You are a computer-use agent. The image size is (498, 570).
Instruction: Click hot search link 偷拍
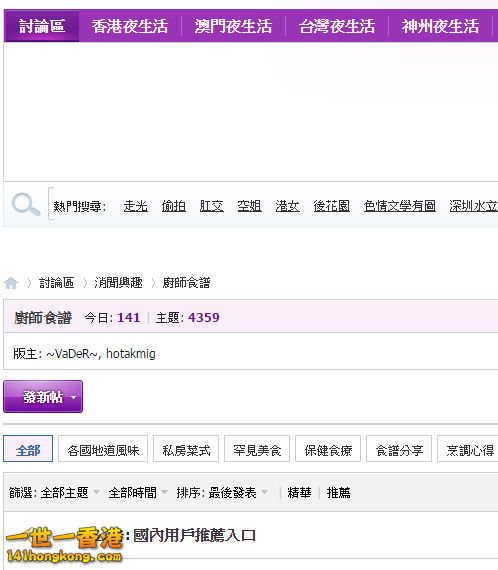coord(174,206)
